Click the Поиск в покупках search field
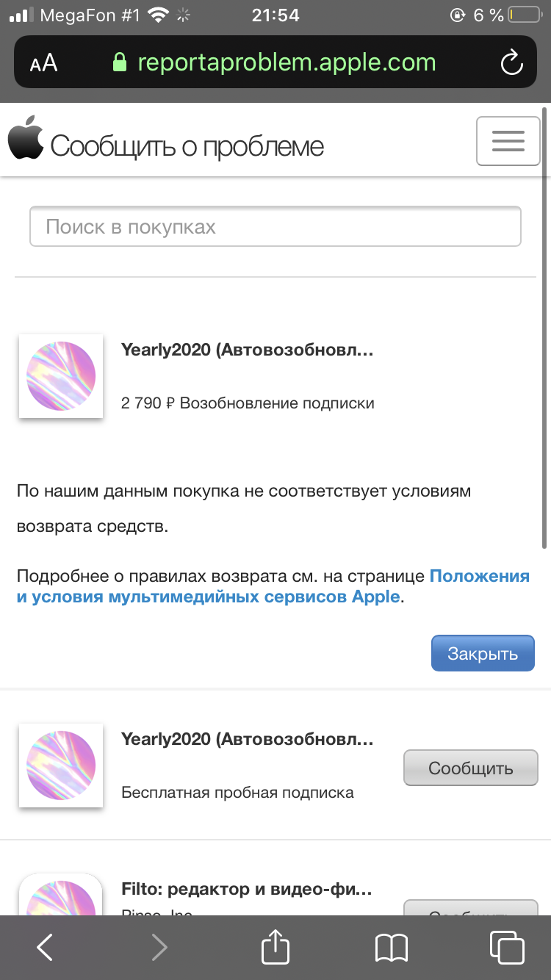This screenshot has width=551, height=980. coord(275,226)
